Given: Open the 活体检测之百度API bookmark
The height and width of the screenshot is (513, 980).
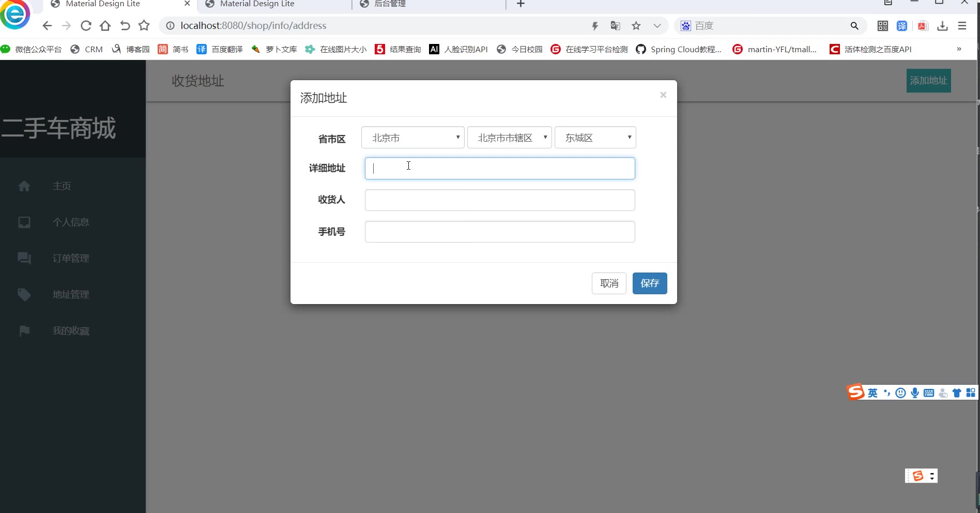Looking at the screenshot, I should click(870, 49).
